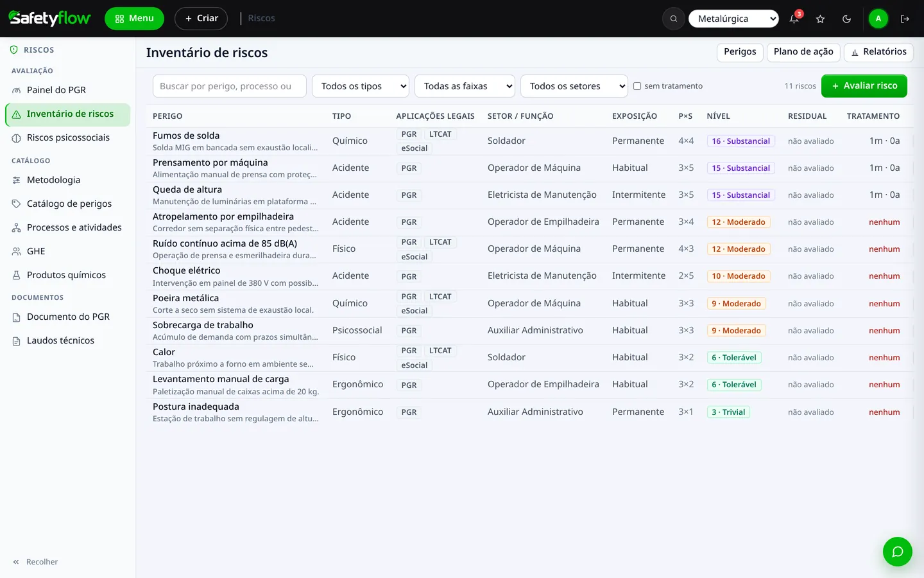924x578 pixels.
Task: Click the TRATAMENTO column header
Action: (873, 116)
